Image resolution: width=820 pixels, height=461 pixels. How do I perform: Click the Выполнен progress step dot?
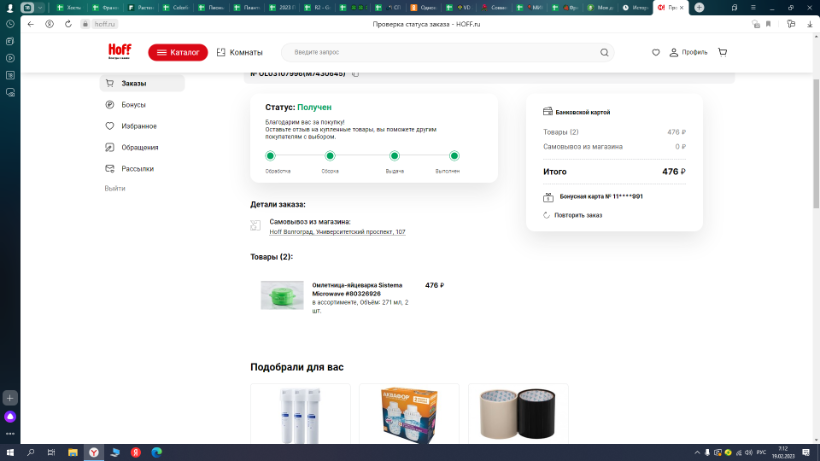[454, 156]
